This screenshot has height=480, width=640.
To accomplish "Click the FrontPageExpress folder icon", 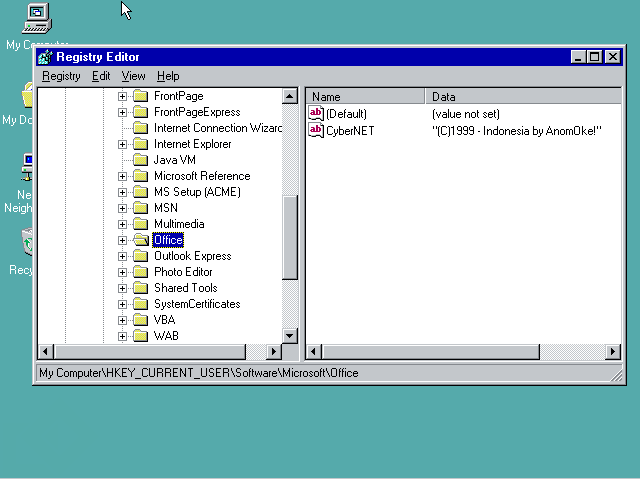I will tap(140, 112).
